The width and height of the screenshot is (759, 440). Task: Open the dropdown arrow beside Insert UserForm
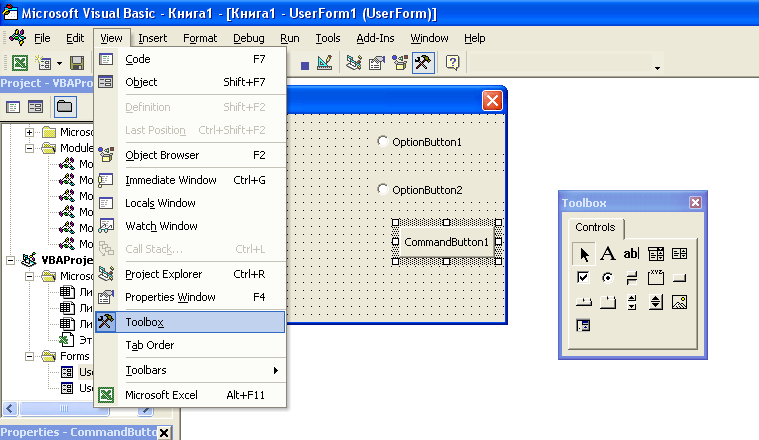pos(59,63)
